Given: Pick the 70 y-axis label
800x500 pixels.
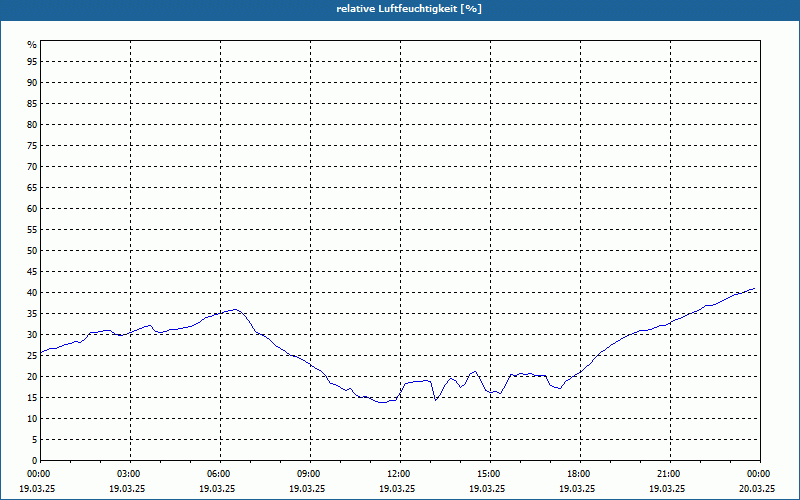Looking at the screenshot, I should [x=32, y=166].
